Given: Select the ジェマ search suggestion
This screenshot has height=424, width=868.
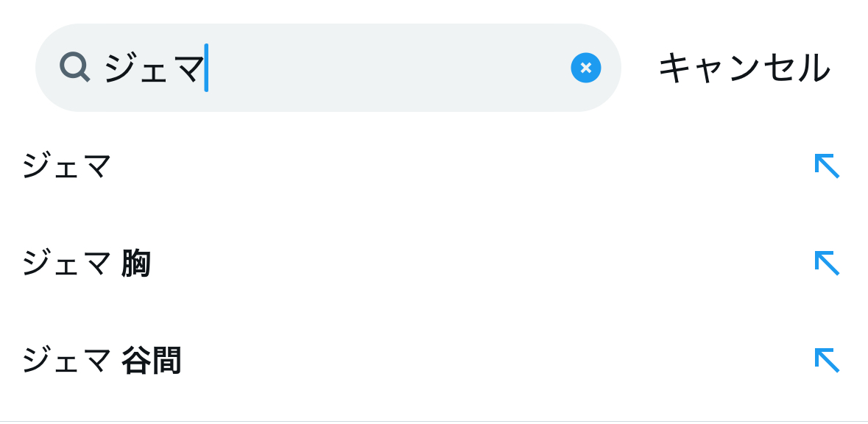Looking at the screenshot, I should click(67, 166).
